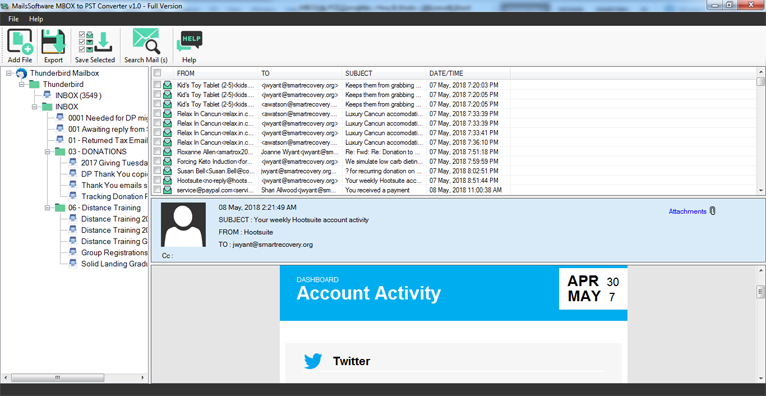
Task: Collapse the Thunderbird Mailbox root node
Action: click(x=9, y=73)
